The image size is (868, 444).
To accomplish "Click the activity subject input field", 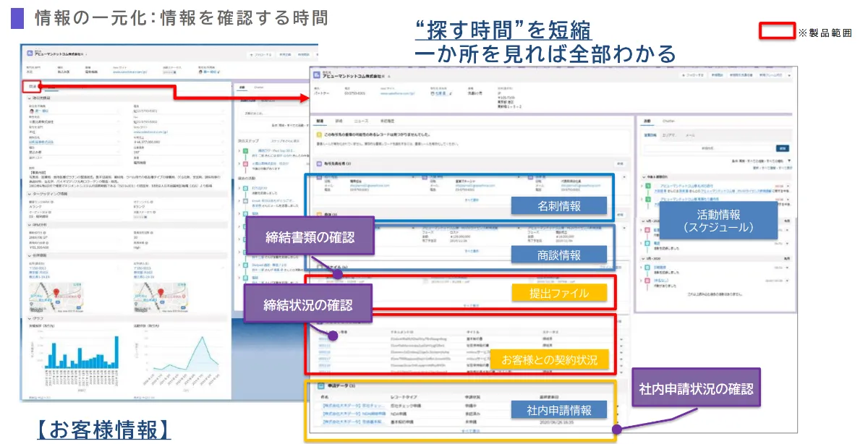I will click(707, 148).
